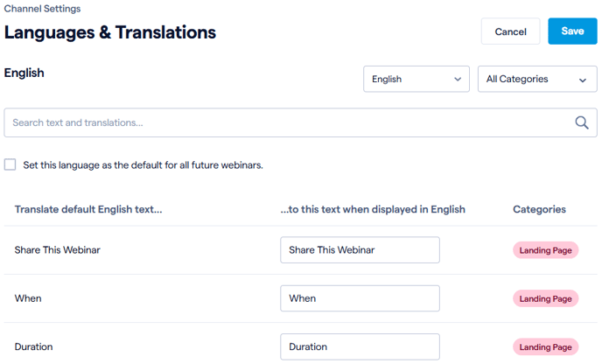Save the translation changes
Screen dimensions: 602x364
572,31
